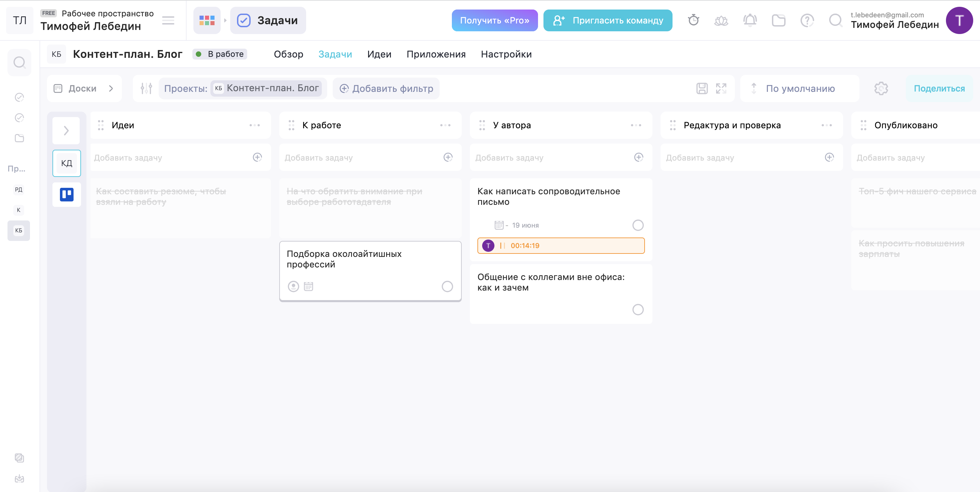Open the 'Настройки' tab
This screenshot has height=492, width=980.
click(506, 54)
